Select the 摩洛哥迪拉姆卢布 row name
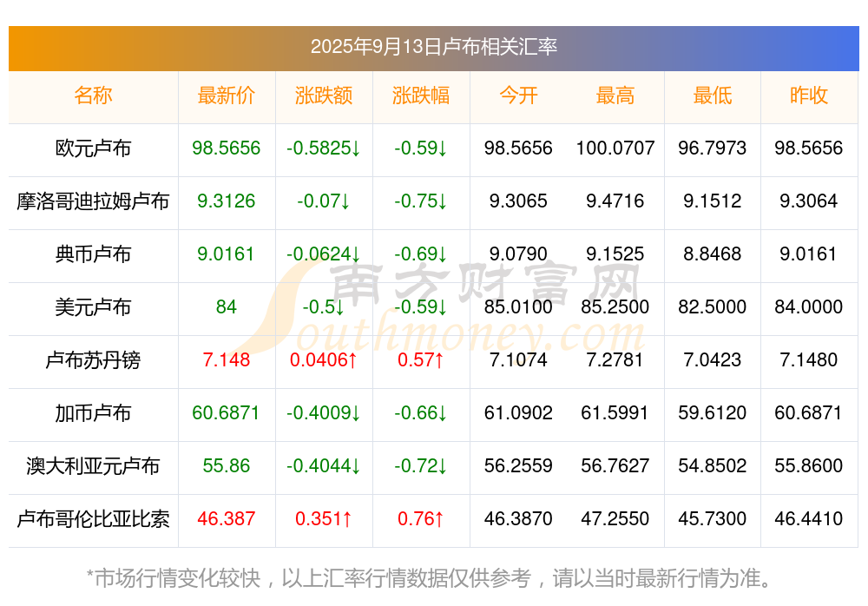868x606 pixels. point(93,201)
